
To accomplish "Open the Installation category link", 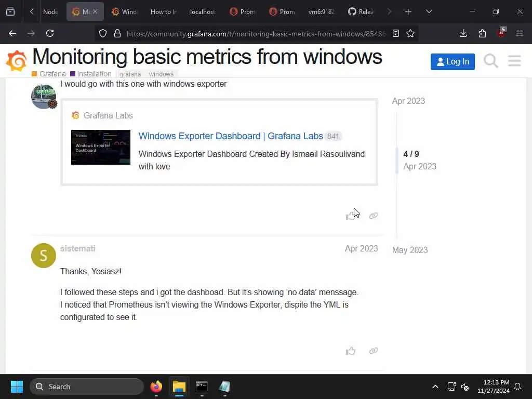I will coord(91,74).
